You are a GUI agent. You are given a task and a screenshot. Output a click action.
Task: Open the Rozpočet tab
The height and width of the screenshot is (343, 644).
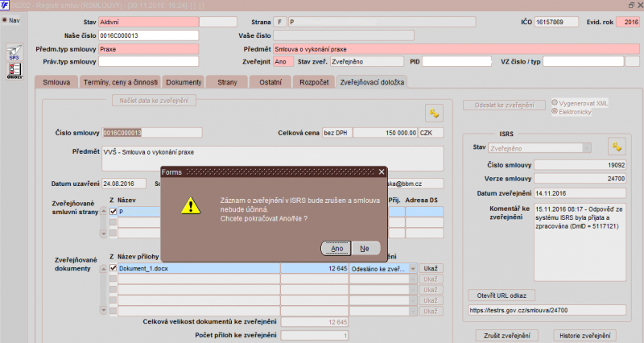[x=314, y=82]
